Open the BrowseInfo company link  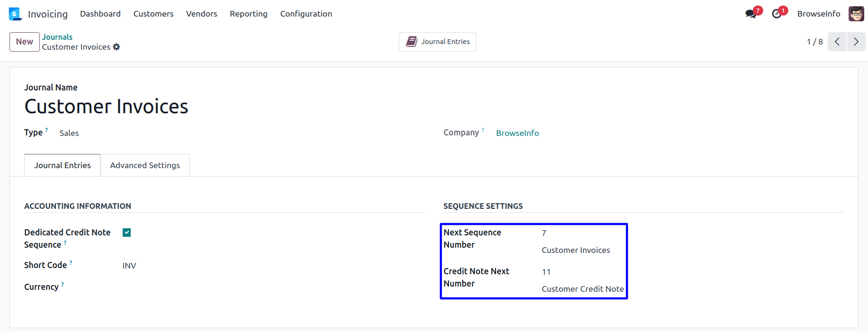pos(518,133)
